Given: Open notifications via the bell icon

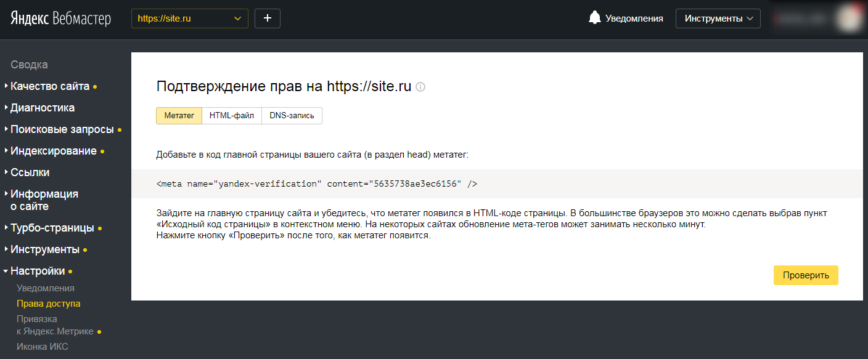Looking at the screenshot, I should coord(594,18).
